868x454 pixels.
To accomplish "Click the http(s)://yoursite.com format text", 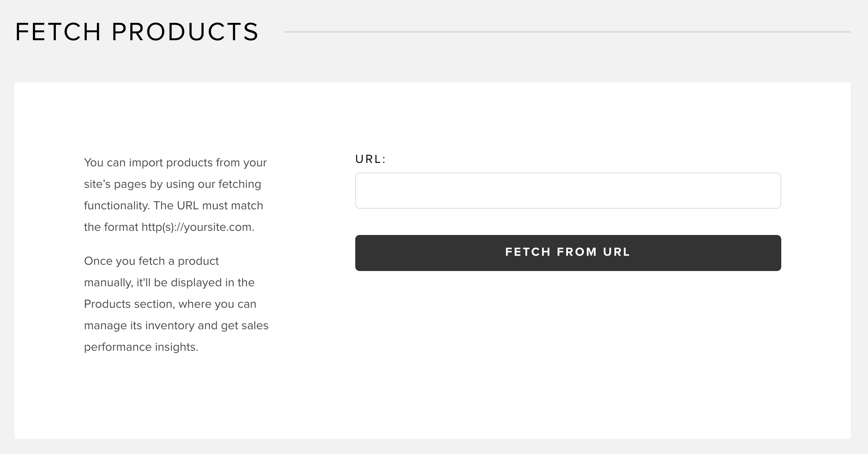I will [198, 227].
